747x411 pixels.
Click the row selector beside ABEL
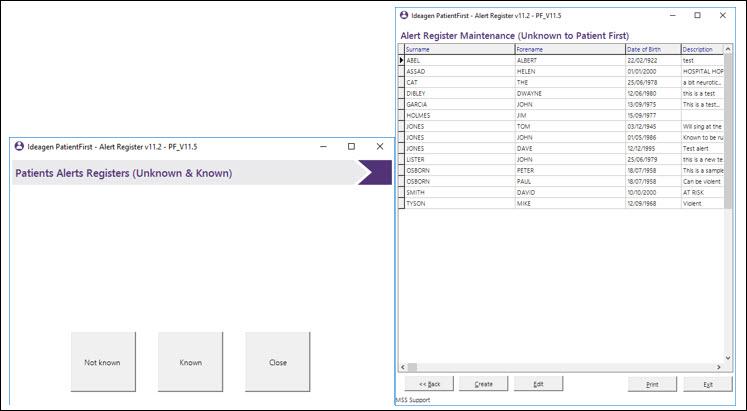[x=401, y=60]
